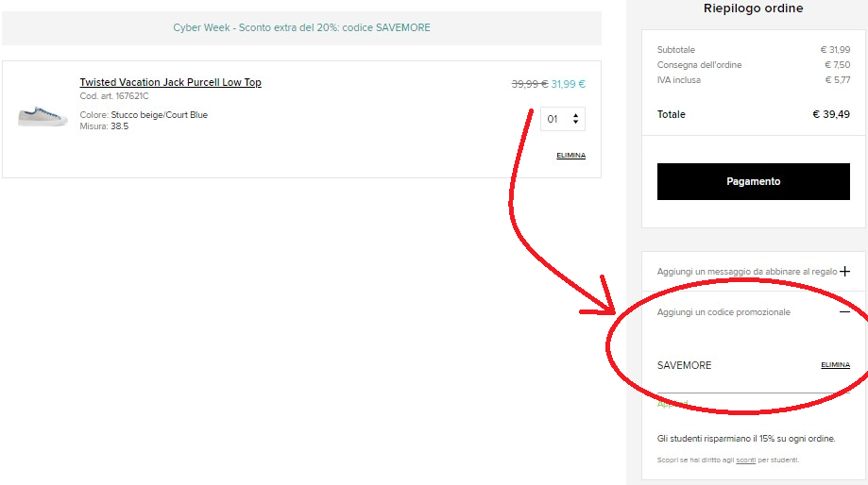
Task: Open the student sconti link
Action: [x=745, y=460]
